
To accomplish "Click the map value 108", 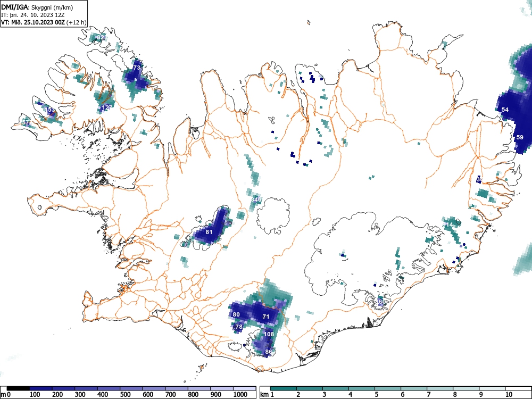I will (x=269, y=334).
